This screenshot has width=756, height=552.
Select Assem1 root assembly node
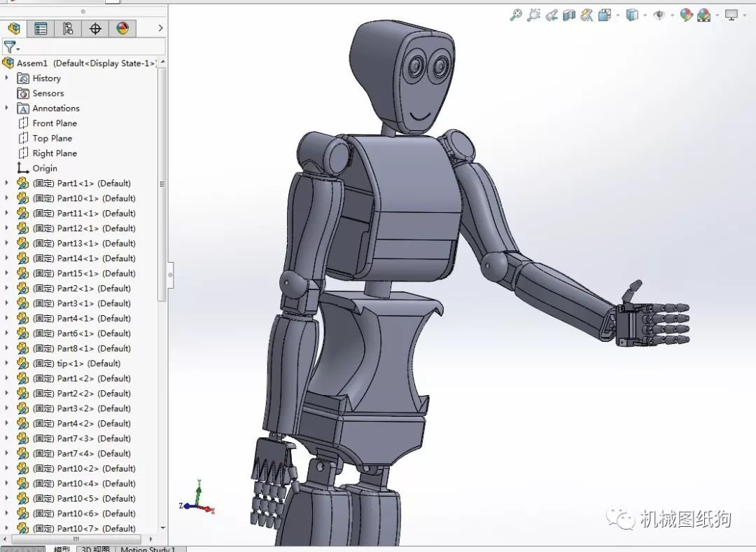pyautogui.click(x=79, y=63)
